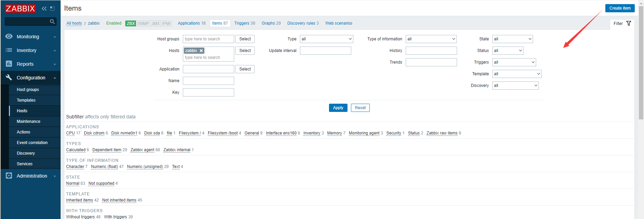The height and width of the screenshot is (219, 644).
Task: Open the Status dropdown
Action: 508,51
